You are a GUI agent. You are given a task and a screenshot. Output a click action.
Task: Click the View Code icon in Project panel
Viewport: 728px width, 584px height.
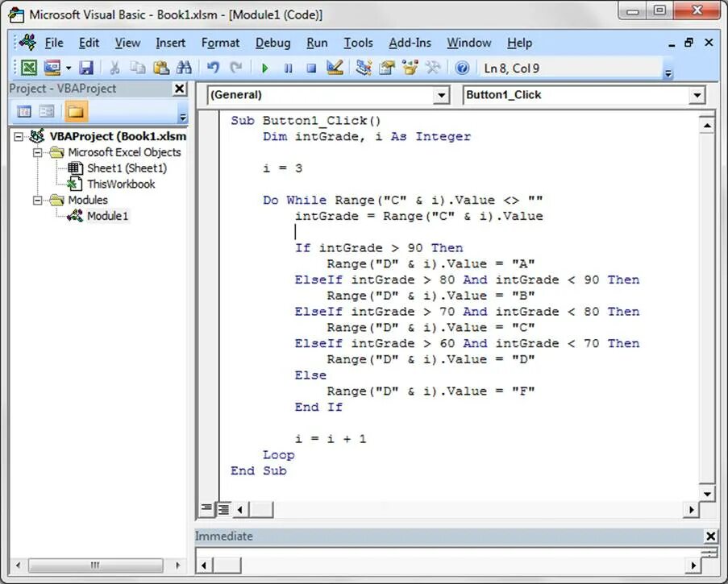click(x=24, y=111)
